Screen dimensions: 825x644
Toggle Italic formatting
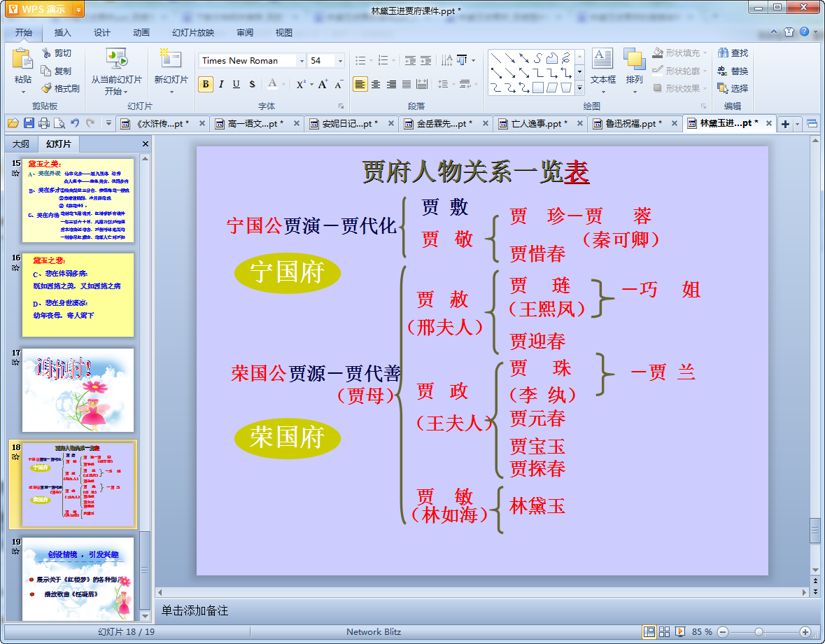tap(221, 84)
